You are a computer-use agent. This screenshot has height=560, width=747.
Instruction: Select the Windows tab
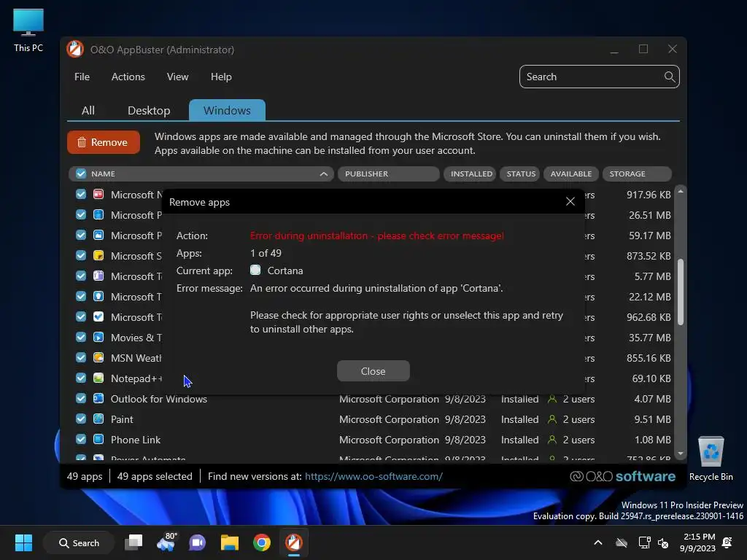(x=227, y=111)
